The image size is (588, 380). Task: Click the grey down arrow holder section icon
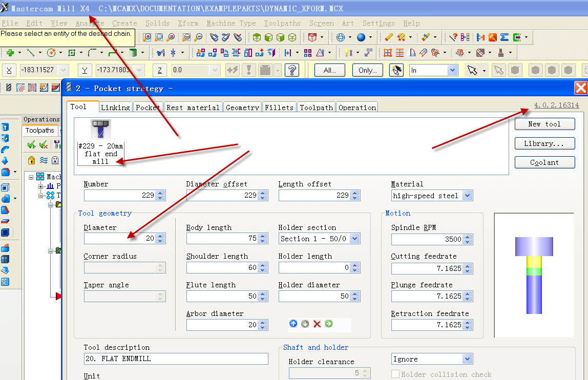(x=305, y=324)
